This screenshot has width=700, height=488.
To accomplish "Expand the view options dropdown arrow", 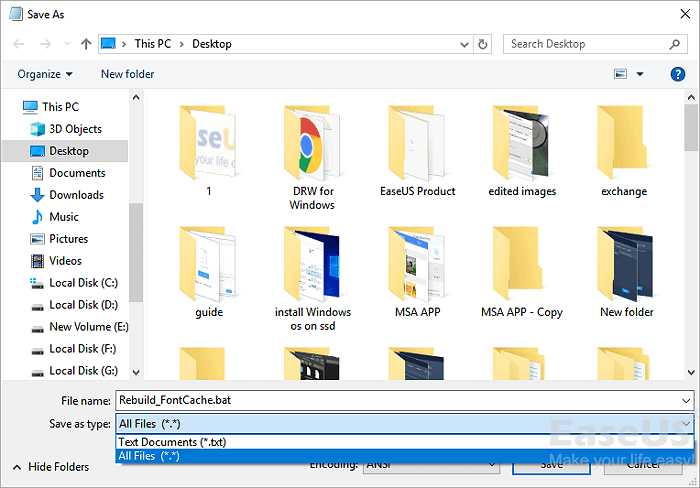I will tap(640, 74).
